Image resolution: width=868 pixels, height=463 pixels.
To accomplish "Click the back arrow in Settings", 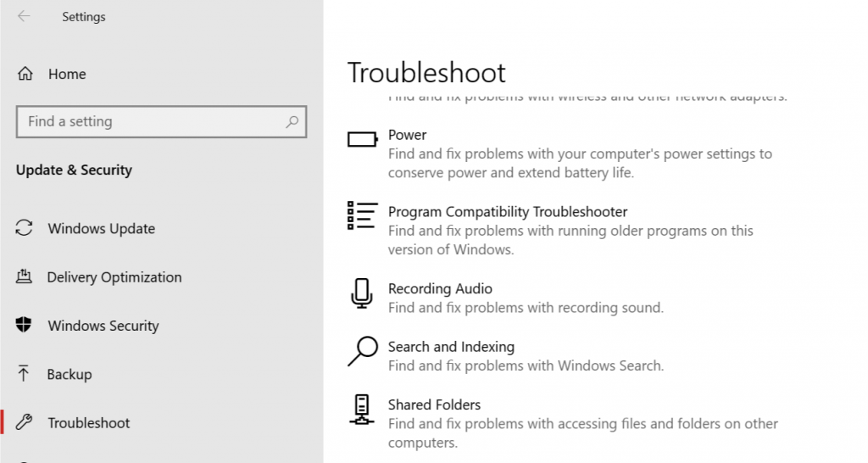I will (x=24, y=16).
